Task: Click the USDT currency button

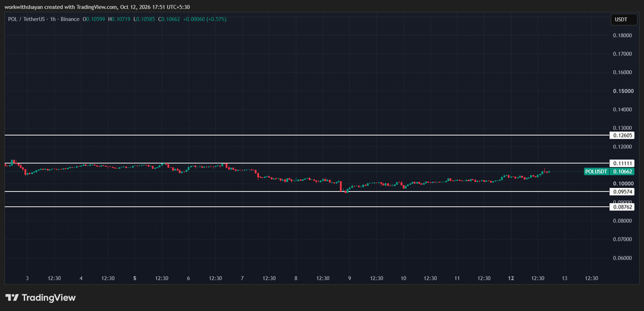Action: pyautogui.click(x=623, y=19)
